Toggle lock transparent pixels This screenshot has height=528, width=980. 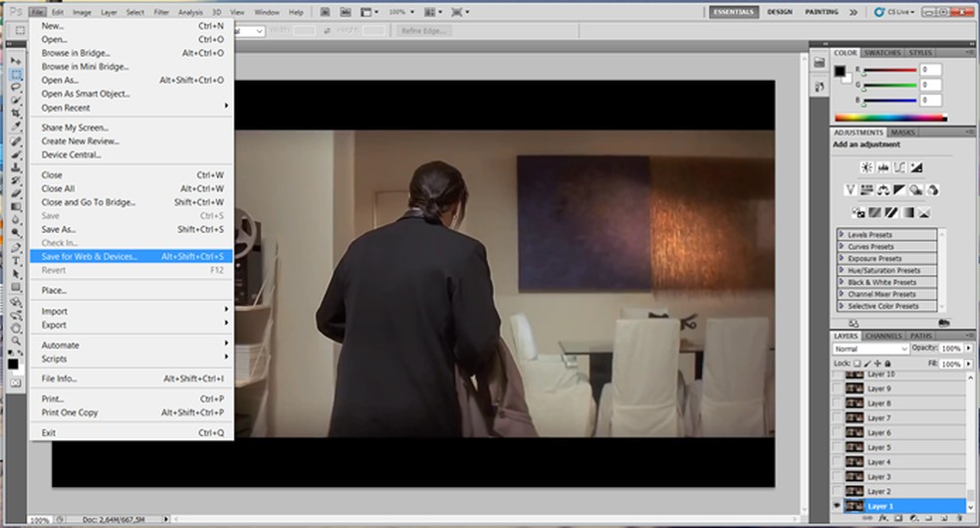tap(857, 364)
